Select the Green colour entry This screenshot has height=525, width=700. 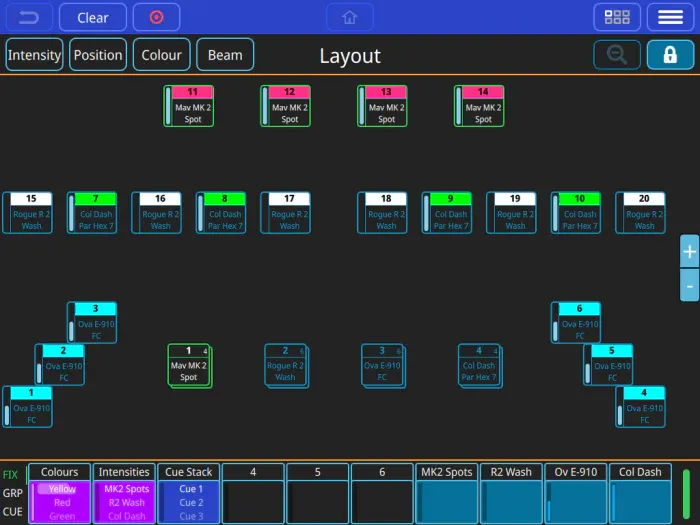[x=62, y=517]
